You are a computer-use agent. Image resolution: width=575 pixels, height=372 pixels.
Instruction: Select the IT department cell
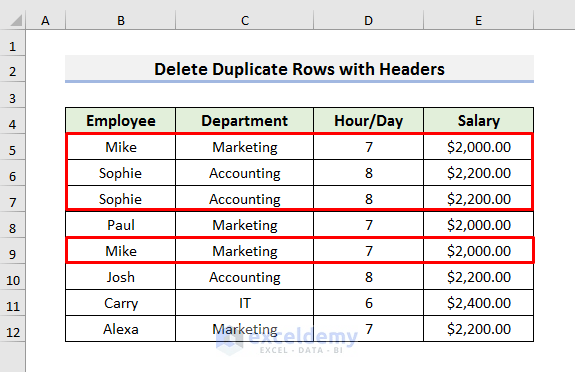[x=245, y=303]
